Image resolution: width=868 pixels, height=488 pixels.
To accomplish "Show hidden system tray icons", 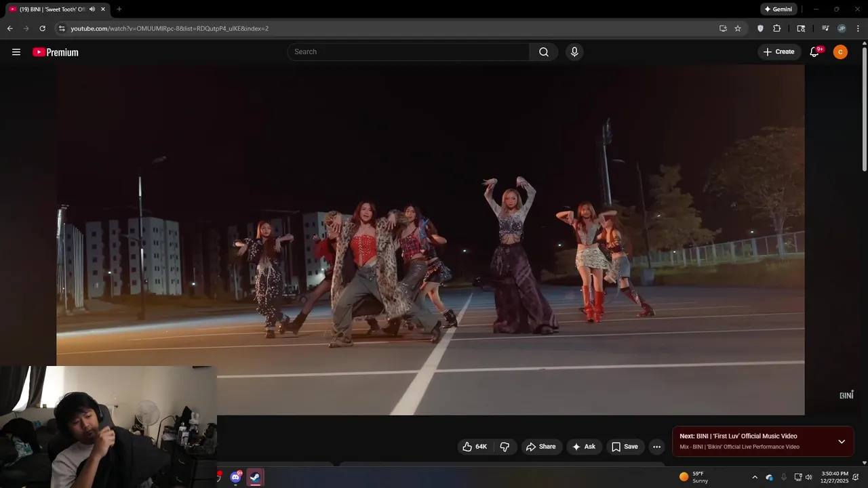I will coord(755,477).
